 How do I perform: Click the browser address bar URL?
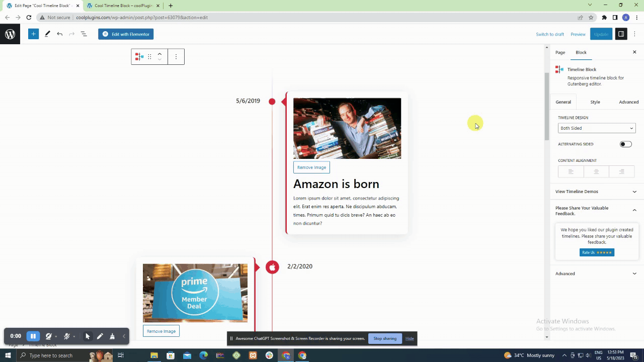(x=142, y=17)
